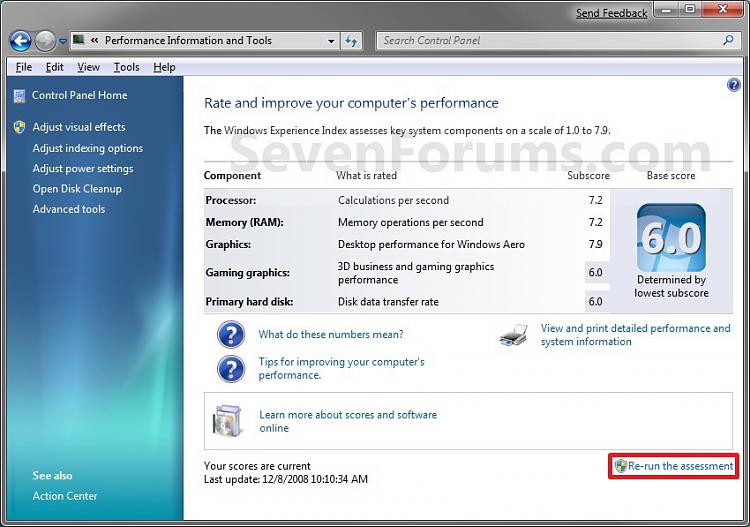
Task: View and print detailed performance information
Action: tap(635, 335)
